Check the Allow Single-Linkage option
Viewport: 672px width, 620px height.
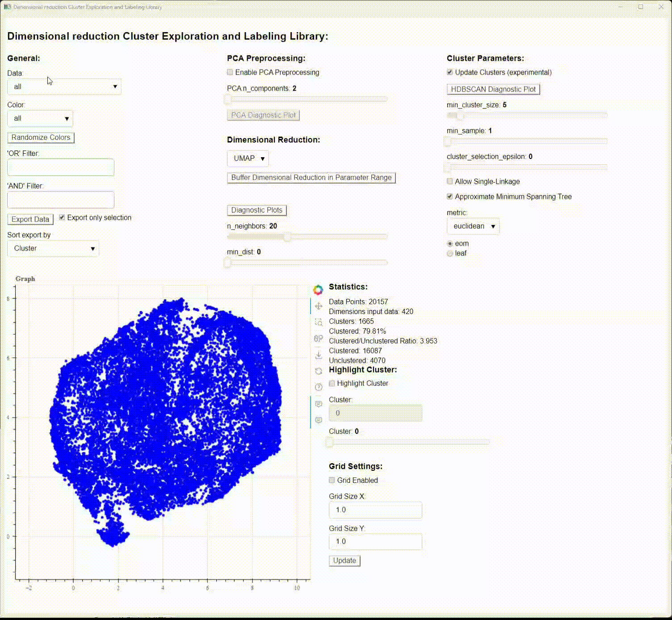(x=450, y=181)
